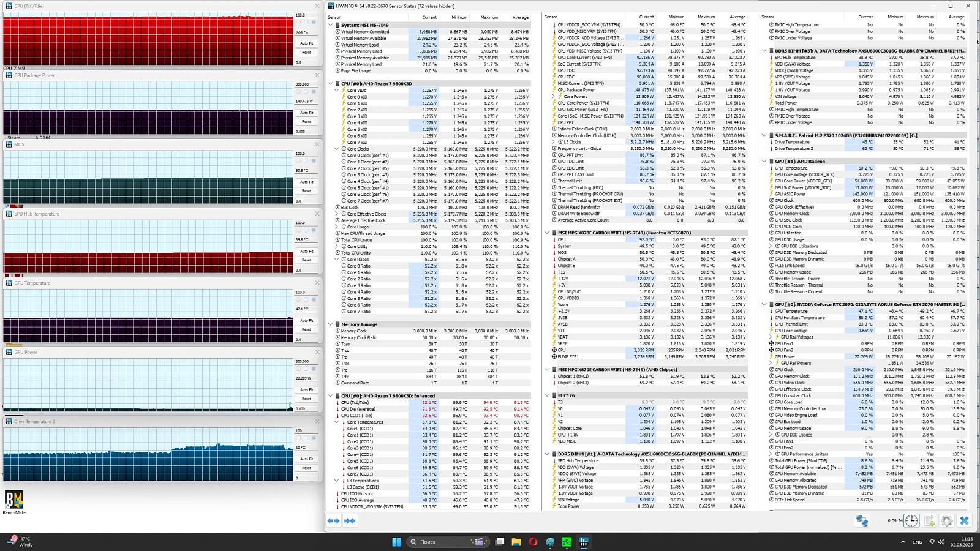Open Task View from the taskbar
This screenshot has height=551, width=980.
(x=500, y=542)
